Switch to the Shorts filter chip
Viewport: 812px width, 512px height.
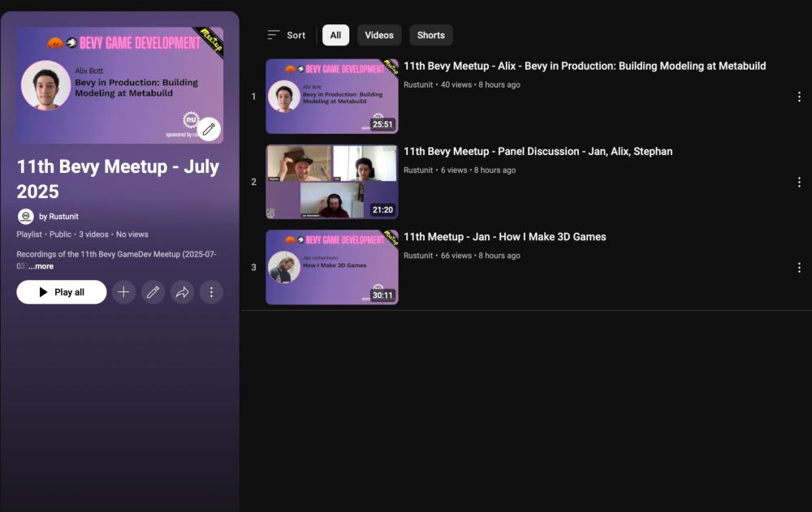(431, 35)
